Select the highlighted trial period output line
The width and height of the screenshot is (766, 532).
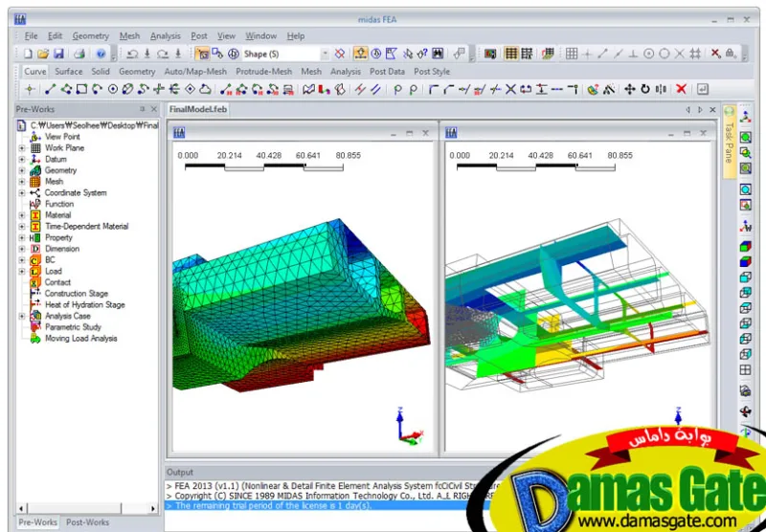pyautogui.click(x=323, y=505)
